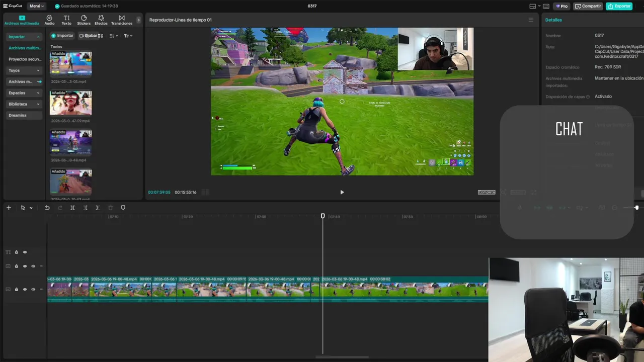Open the sort order dropdown
The width and height of the screenshot is (644, 362).
(114, 36)
